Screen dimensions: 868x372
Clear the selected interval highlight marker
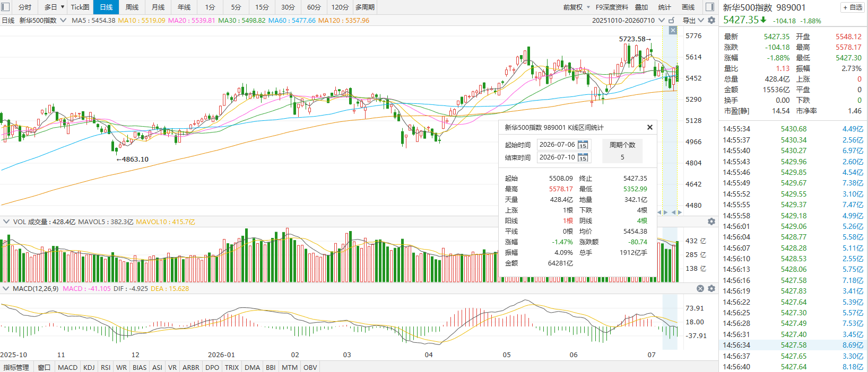click(673, 30)
